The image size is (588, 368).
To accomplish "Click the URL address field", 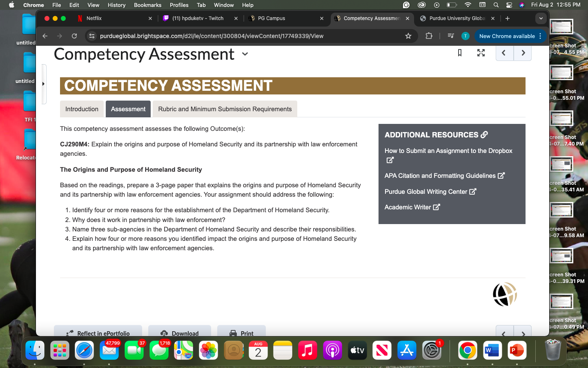I will coord(249,36).
